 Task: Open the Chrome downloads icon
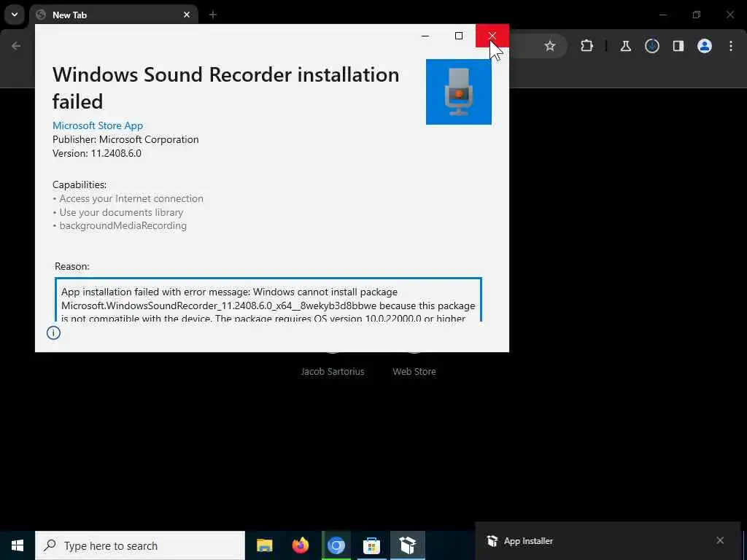[x=652, y=46]
